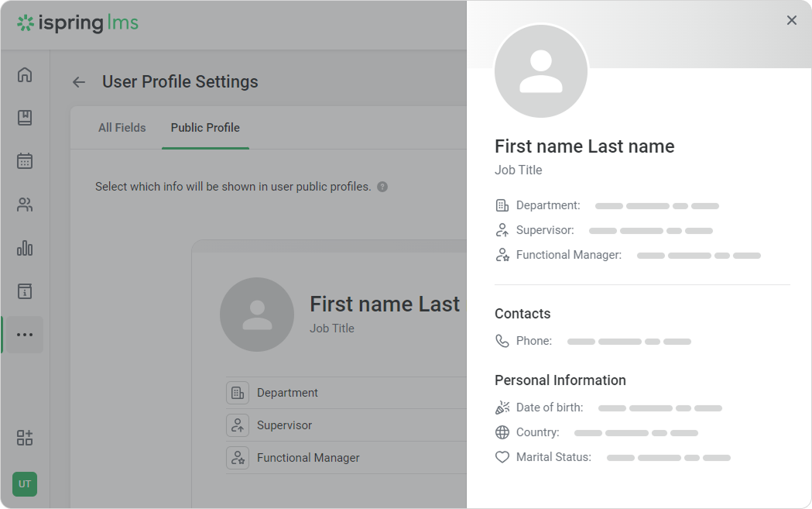Screen dimensions: 812x509
Task: Click the iSpring LMS logo
Action: click(77, 23)
